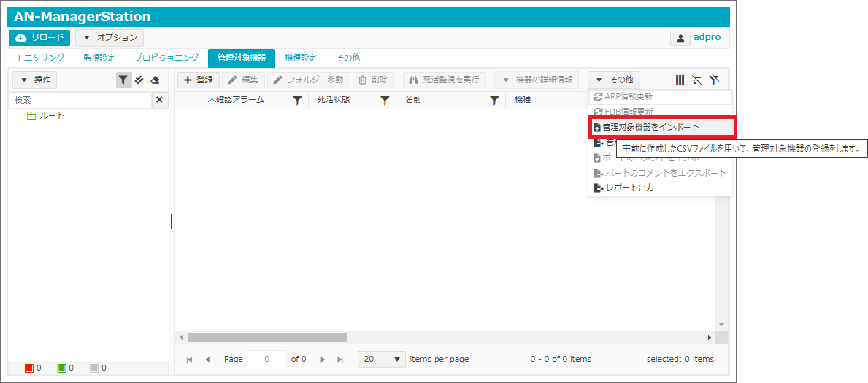The width and height of the screenshot is (868, 383).
Task: Click the 編集 pencil button
Action: [243, 80]
